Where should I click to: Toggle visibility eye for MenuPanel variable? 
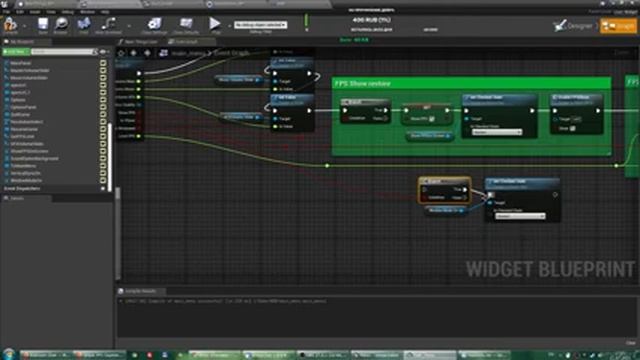tap(103, 63)
